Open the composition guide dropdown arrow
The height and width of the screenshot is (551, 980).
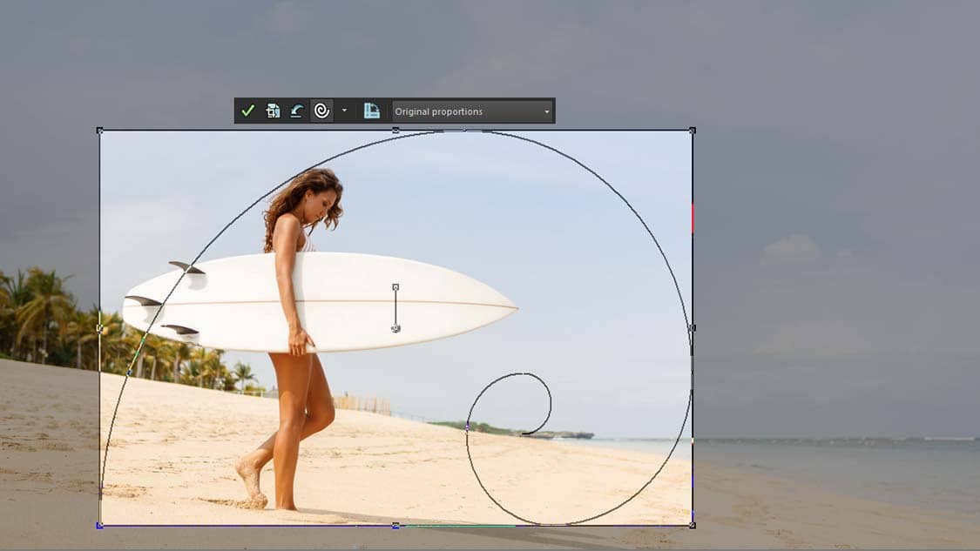(x=345, y=111)
